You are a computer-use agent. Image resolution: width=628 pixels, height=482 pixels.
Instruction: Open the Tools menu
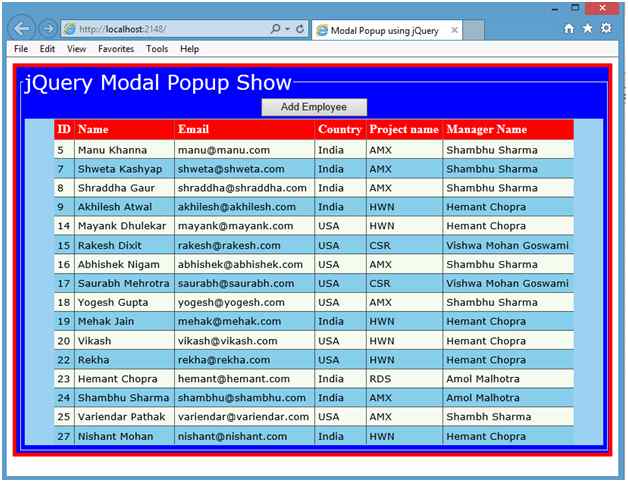tap(157, 49)
